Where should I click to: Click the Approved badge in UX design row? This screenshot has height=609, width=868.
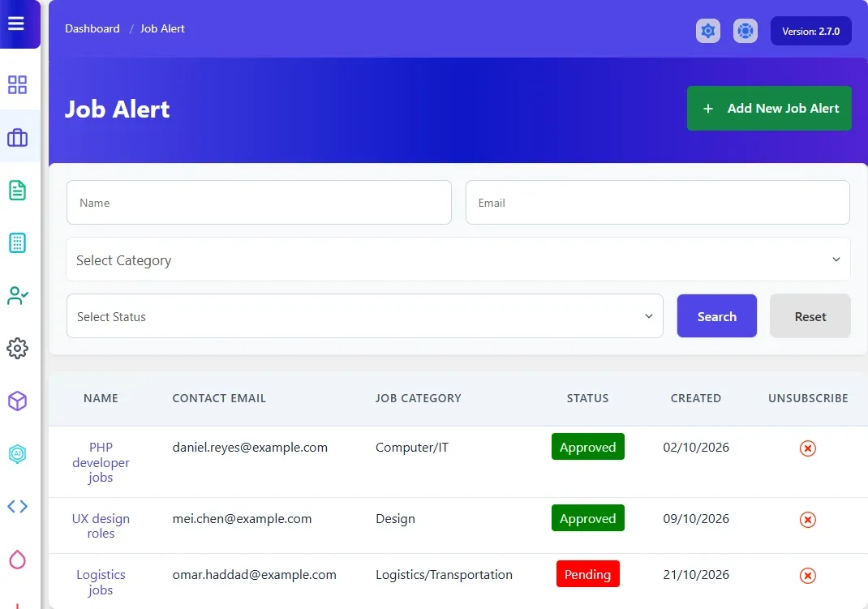click(588, 517)
